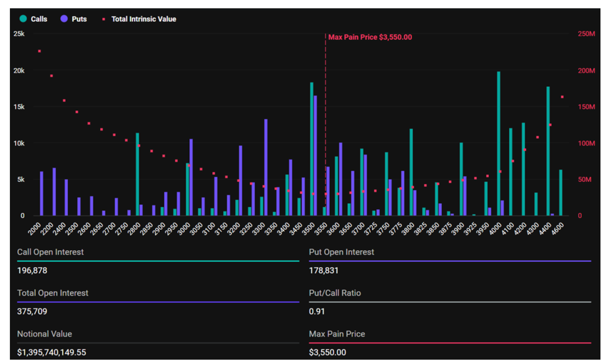Screen dimensions: 608x364
Task: Select the Call Open Interest heading
Action: click(x=50, y=252)
